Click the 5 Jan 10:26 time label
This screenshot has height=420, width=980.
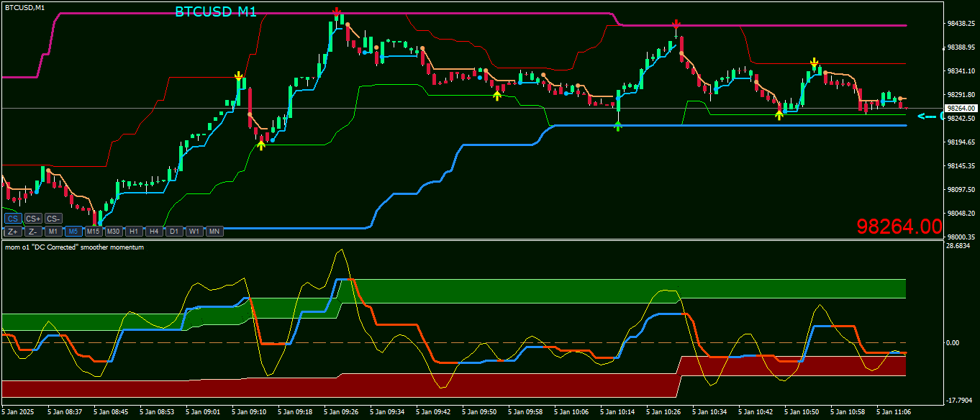663,413
